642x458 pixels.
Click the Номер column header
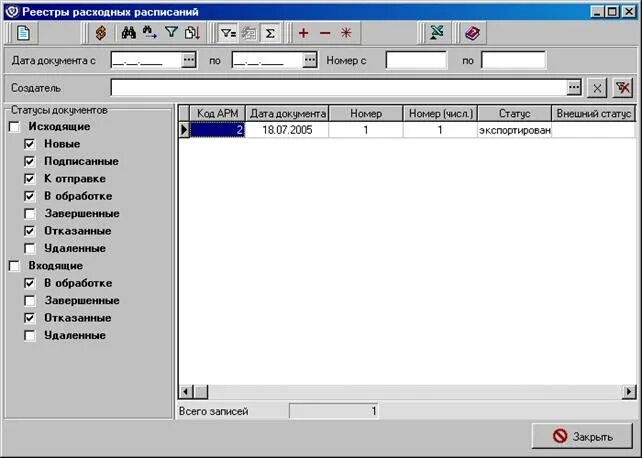(x=366, y=113)
